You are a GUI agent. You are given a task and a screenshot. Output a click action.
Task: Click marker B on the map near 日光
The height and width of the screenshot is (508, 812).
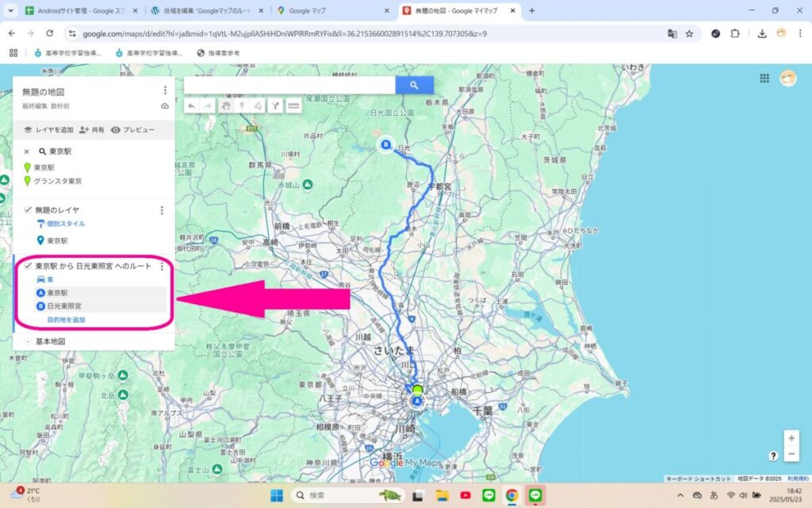click(386, 144)
